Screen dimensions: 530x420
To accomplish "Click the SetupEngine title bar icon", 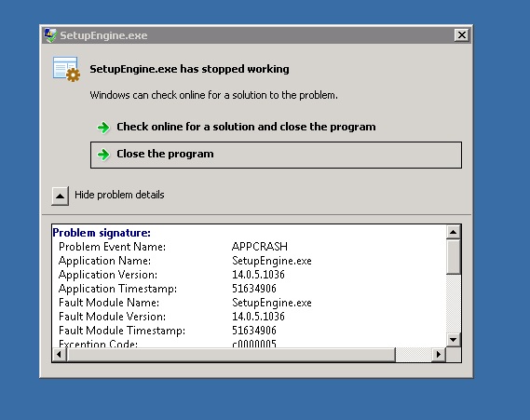I will point(50,35).
